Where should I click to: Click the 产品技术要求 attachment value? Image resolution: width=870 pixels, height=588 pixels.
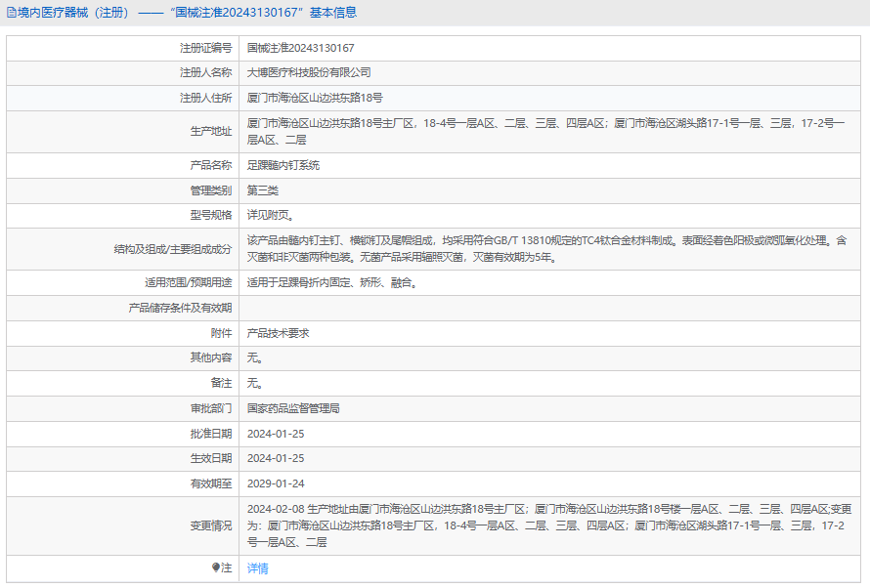(278, 333)
